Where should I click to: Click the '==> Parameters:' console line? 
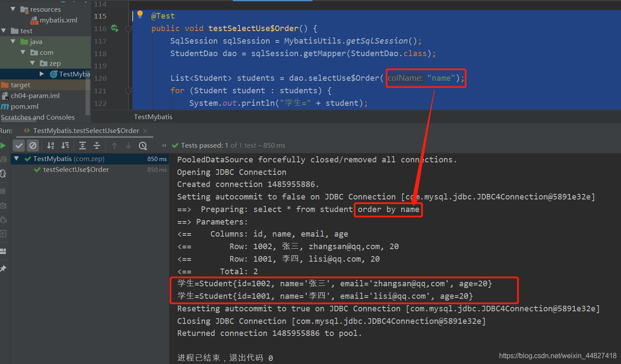(x=213, y=222)
